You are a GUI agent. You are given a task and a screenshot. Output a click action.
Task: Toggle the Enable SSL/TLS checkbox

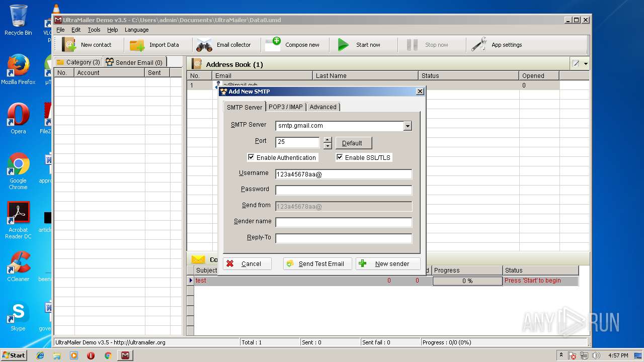pyautogui.click(x=340, y=157)
